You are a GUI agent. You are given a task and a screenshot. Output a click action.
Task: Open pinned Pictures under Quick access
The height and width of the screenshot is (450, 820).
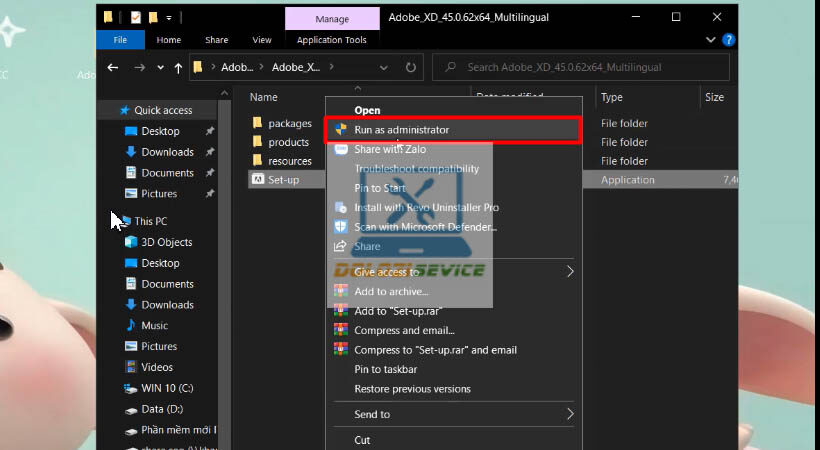coord(158,194)
